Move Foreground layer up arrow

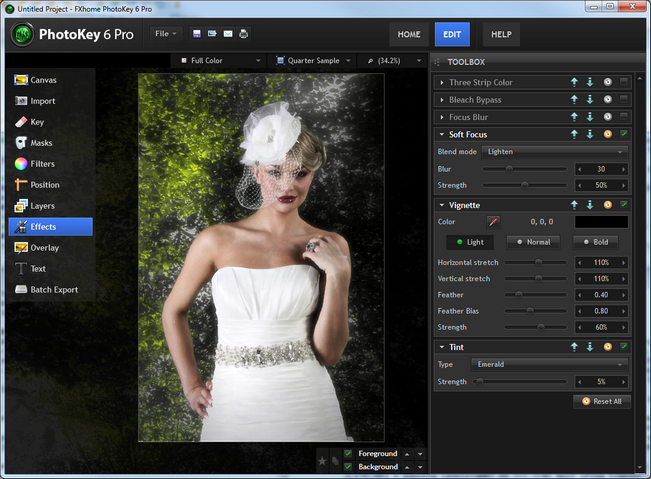407,455
